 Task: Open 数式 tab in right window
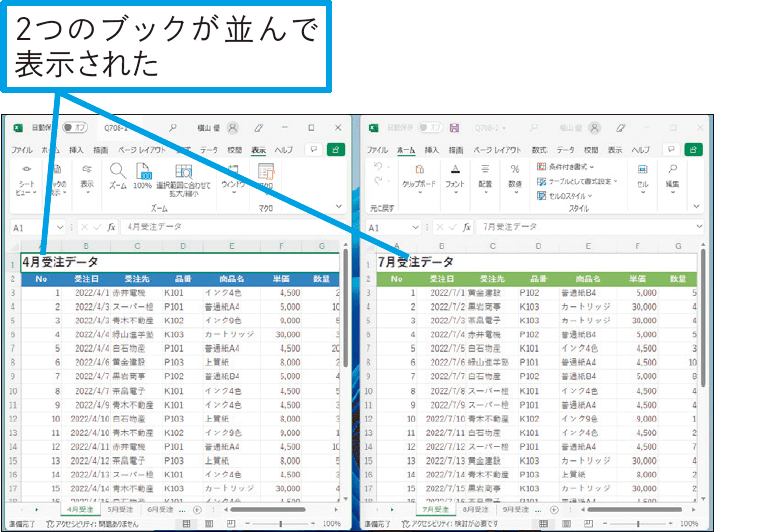539,150
